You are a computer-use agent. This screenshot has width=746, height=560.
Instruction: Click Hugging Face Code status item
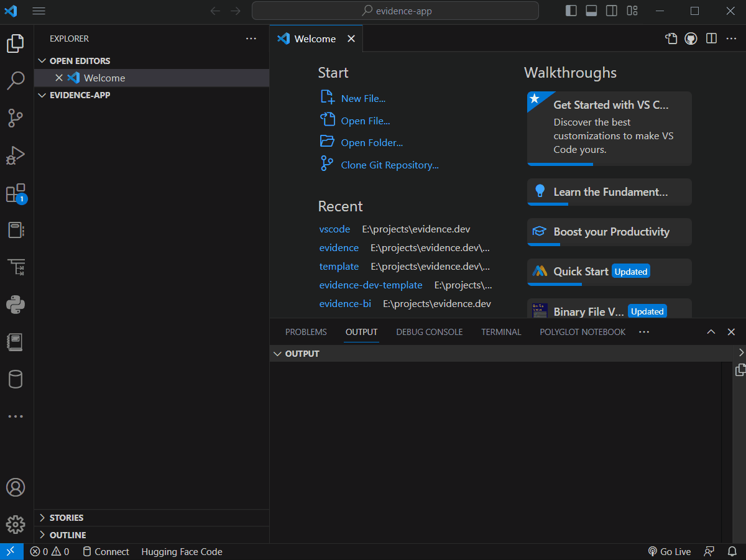[182, 551]
